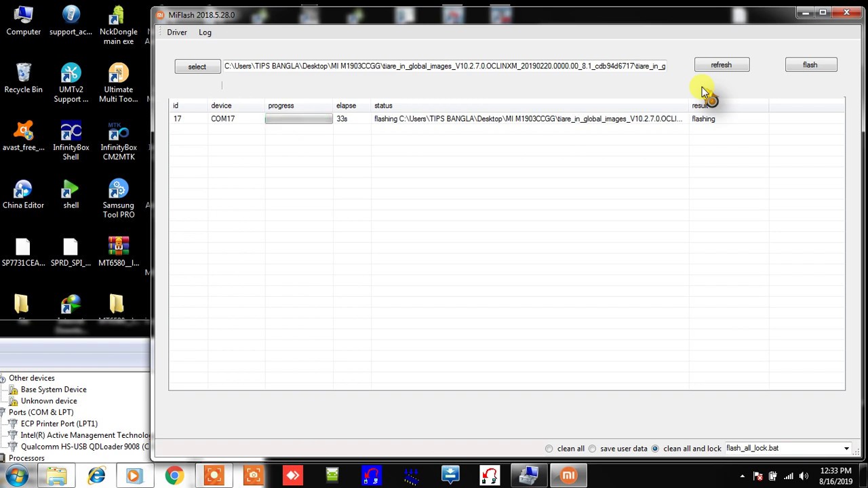Click the refresh button
The height and width of the screenshot is (488, 868).
coord(722,65)
